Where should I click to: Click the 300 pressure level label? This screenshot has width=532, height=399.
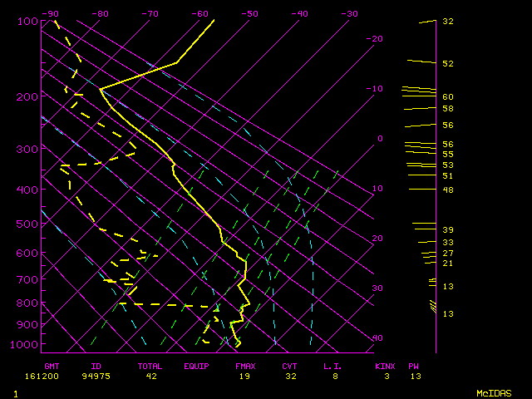click(x=27, y=149)
